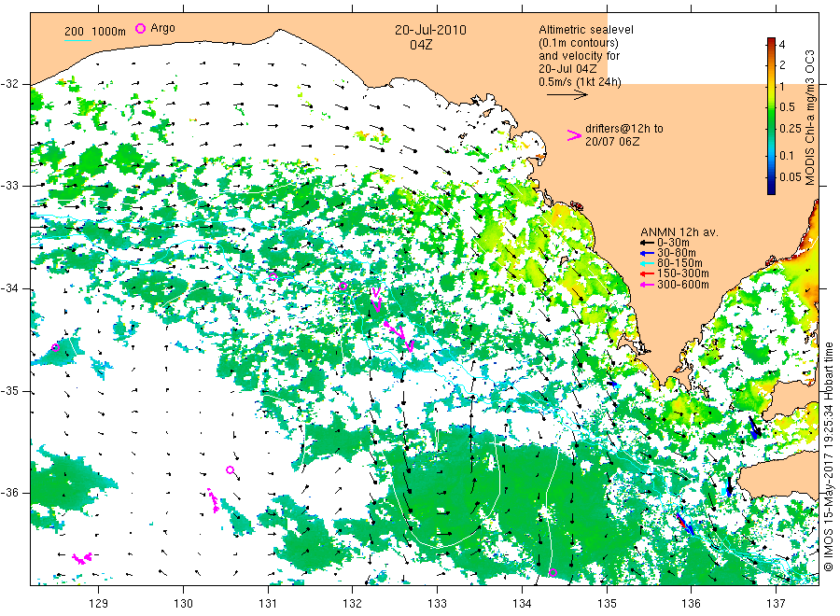
Task: Click the 'Altimetric sealevel' caption text
Action: (586, 30)
